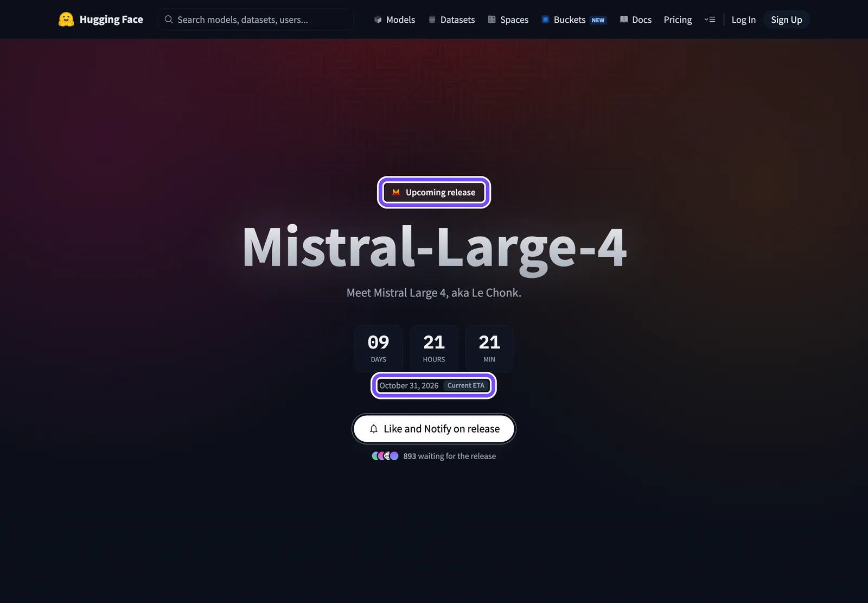
Task: Go to the Datasets nav item
Action: pos(452,20)
